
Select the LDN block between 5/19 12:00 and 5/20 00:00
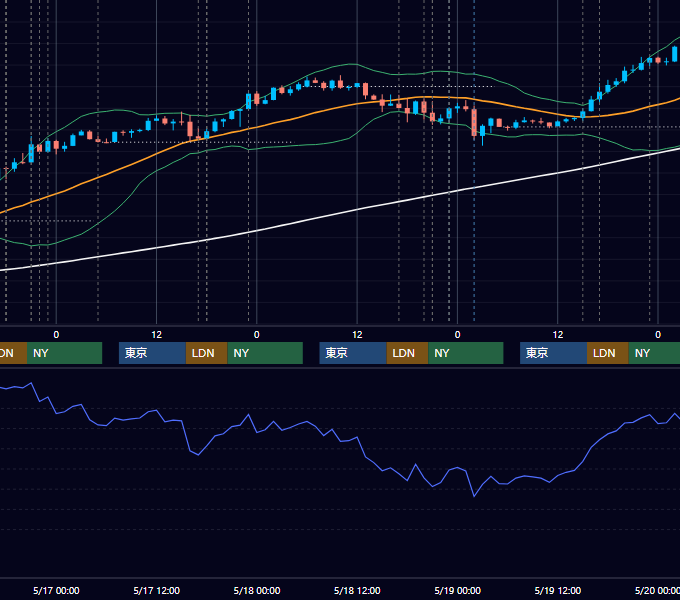608,353
